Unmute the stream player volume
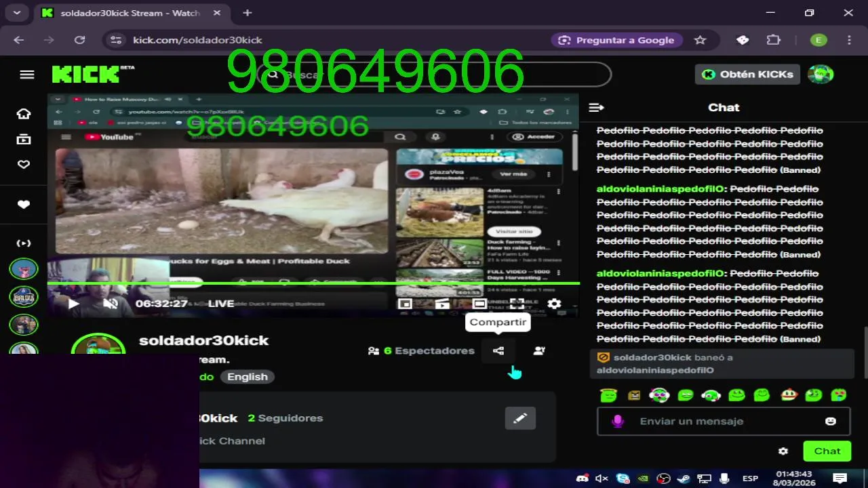Viewport: 868px width, 488px height. 111,304
